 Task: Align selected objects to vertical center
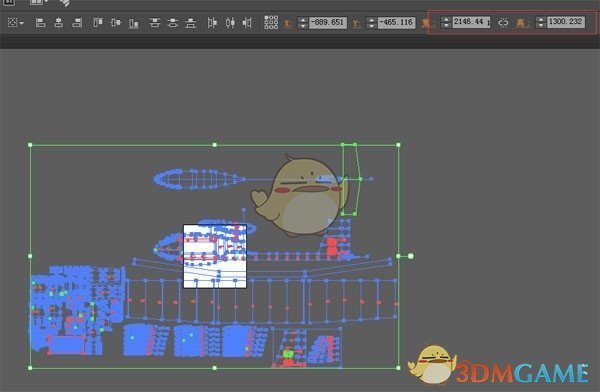click(116, 23)
